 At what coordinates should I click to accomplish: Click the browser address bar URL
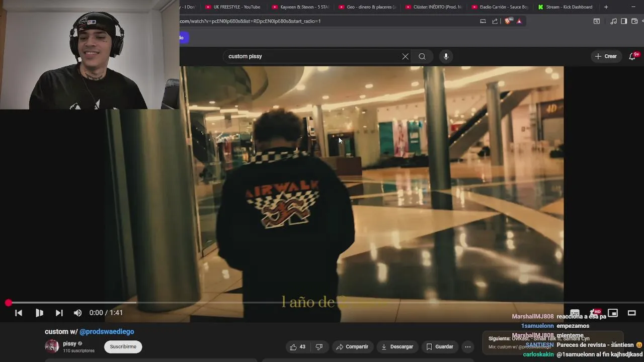pos(250,21)
